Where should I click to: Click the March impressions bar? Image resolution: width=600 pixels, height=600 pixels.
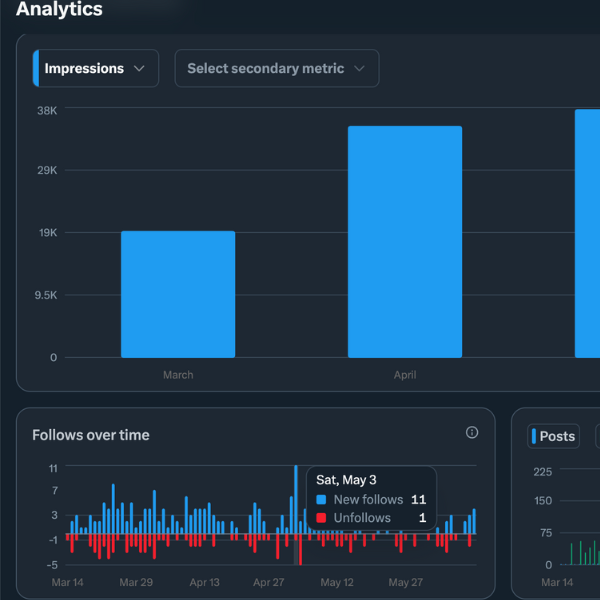click(178, 294)
